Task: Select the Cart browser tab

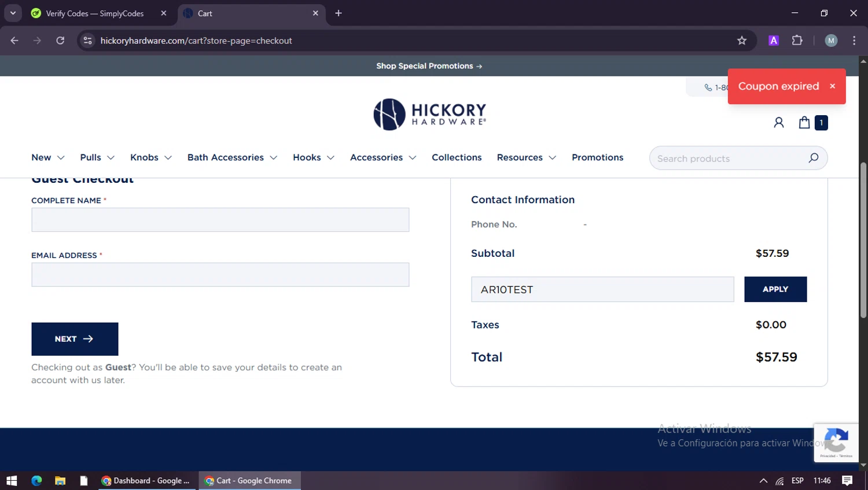Action: pyautogui.click(x=252, y=13)
